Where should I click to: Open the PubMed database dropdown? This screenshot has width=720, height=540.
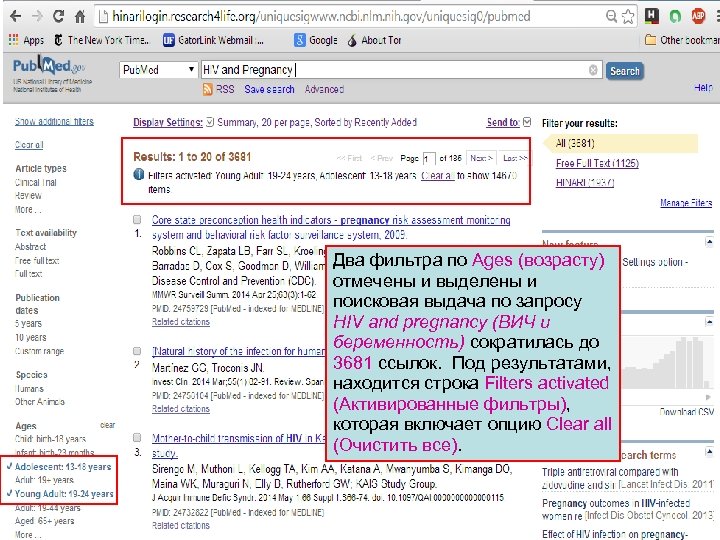tap(158, 70)
